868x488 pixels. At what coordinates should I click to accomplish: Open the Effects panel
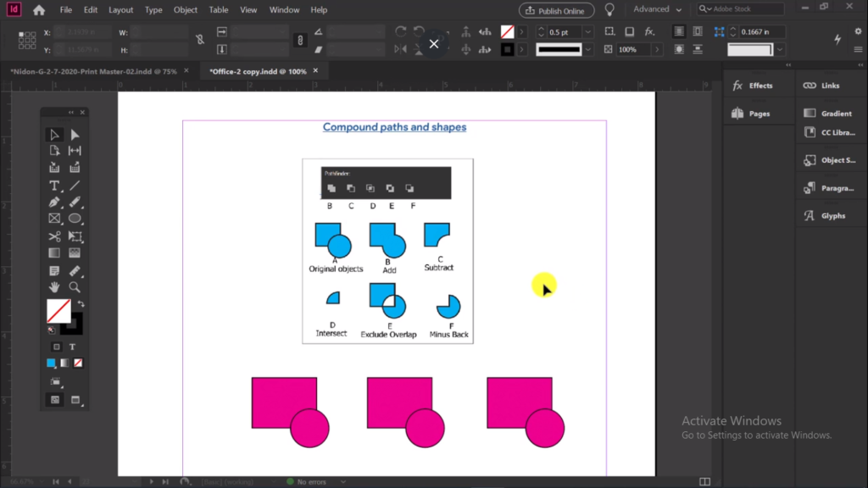coord(753,86)
